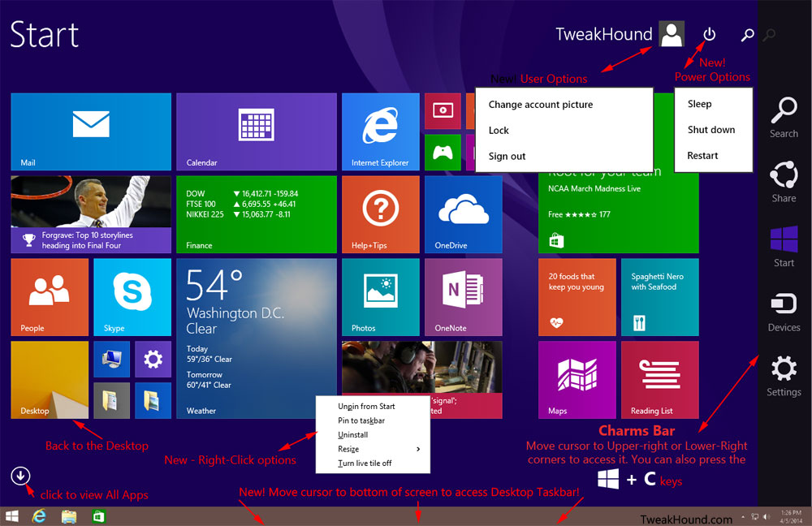Choose Uninstall in the context menu
This screenshot has height=526, width=812.
(x=373, y=435)
